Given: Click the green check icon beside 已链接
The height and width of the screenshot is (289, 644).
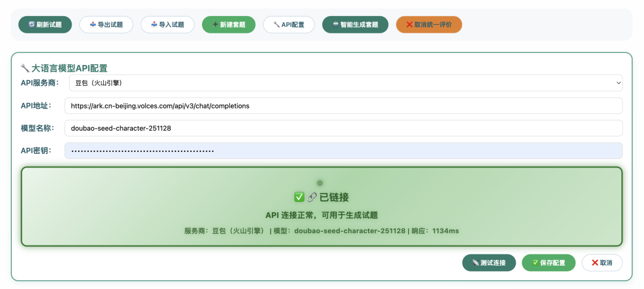Looking at the screenshot, I should tap(299, 197).
